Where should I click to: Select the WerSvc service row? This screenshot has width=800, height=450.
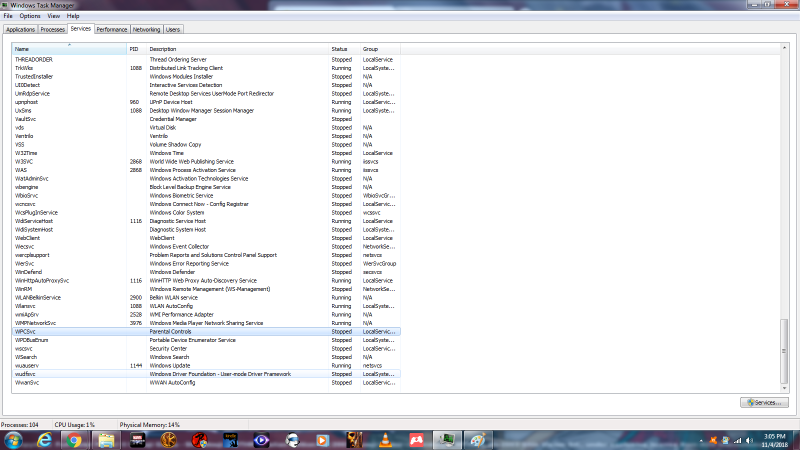coord(206,264)
